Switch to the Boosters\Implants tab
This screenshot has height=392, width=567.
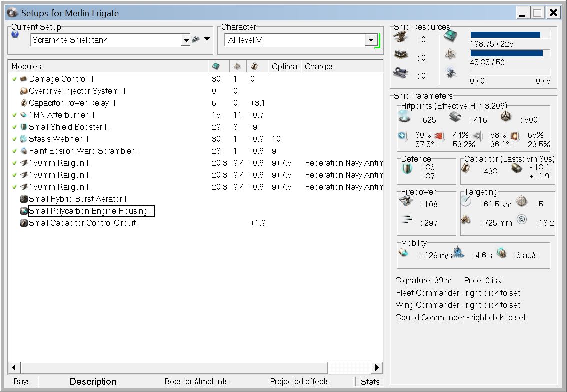click(196, 381)
